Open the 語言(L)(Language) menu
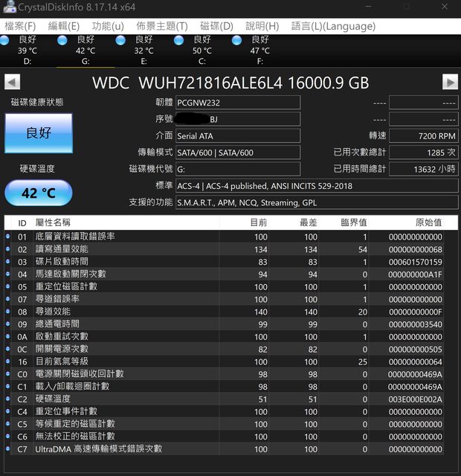Screen dimensions: 461x476 tap(333, 26)
